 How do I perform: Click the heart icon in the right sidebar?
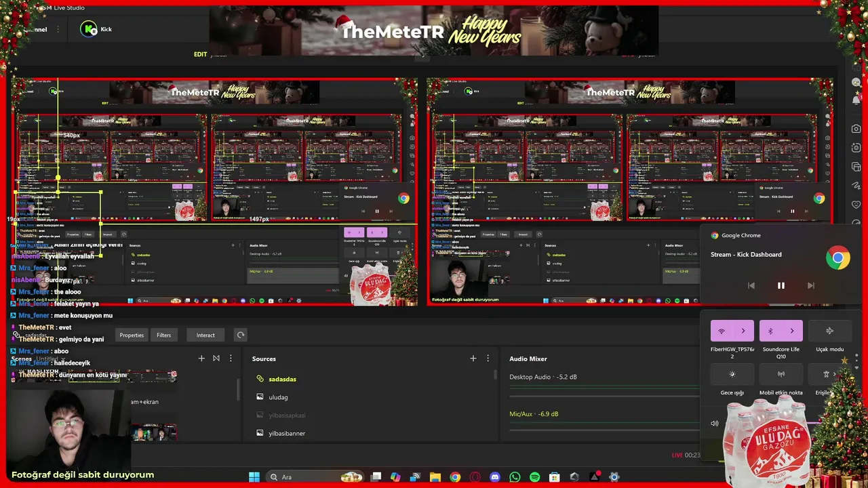pos(856,205)
